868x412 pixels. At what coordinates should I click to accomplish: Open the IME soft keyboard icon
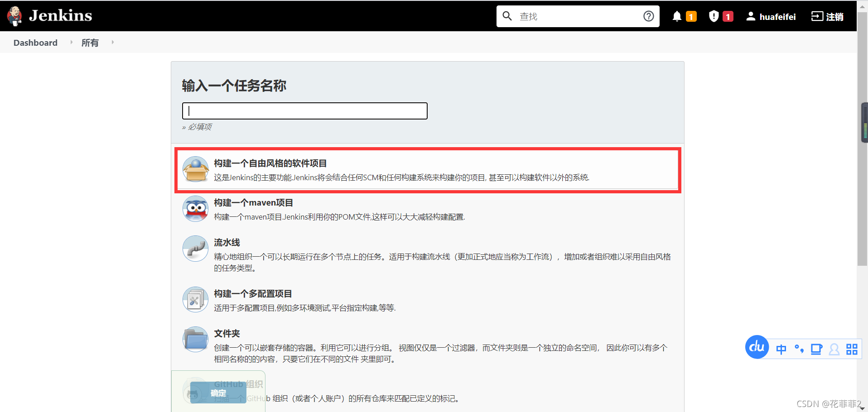tap(816, 349)
